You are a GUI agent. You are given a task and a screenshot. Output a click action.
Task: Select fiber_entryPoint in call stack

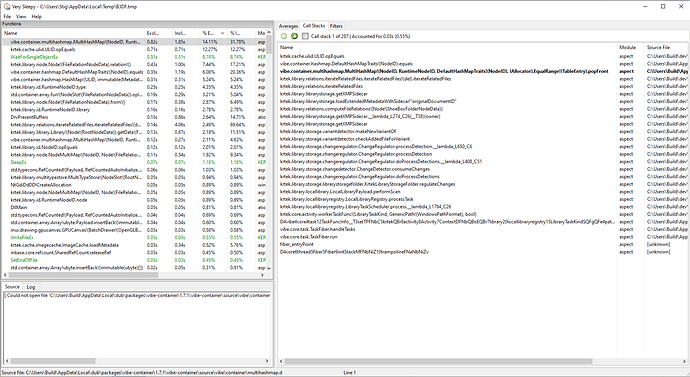483,244
